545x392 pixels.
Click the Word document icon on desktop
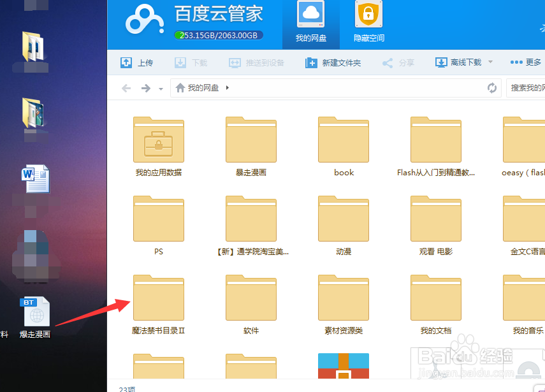[x=36, y=178]
